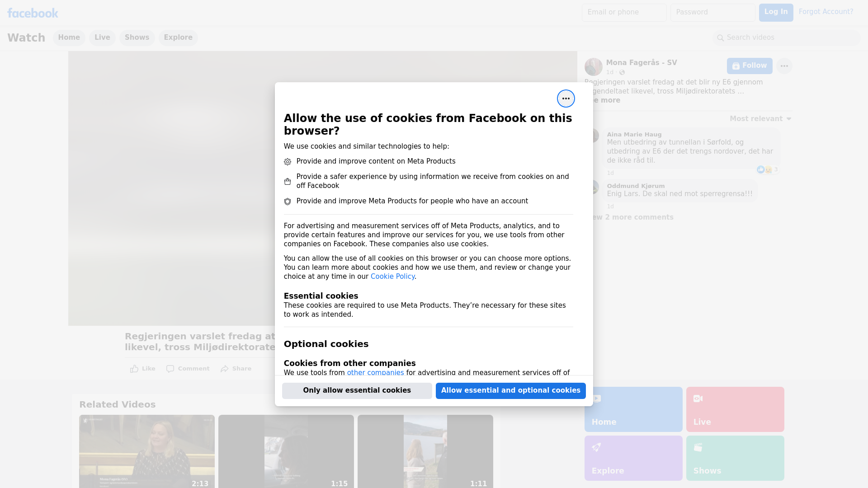This screenshot has width=868, height=488.
Task: Open the cookie dialog three-dot options menu
Action: (566, 99)
